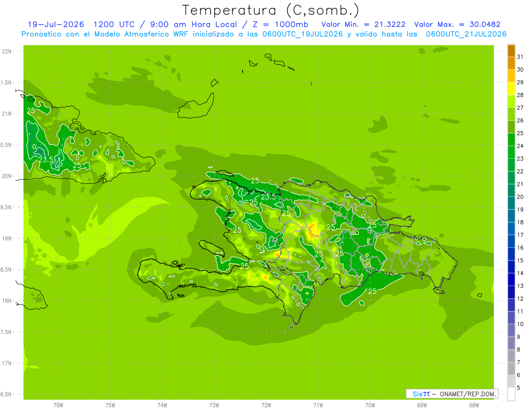
Task: Click the 72W longitude axis label
Action: click(x=266, y=405)
